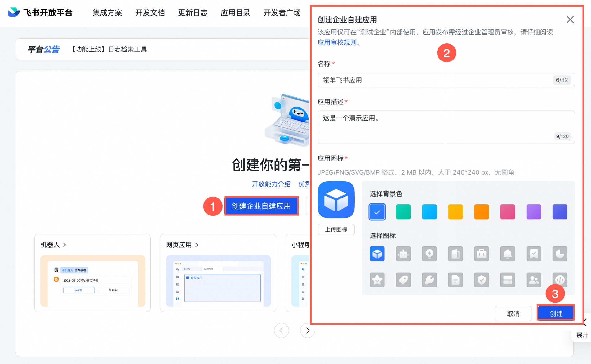Pick the notification bell app icon
The image size is (591, 364).
click(508, 254)
